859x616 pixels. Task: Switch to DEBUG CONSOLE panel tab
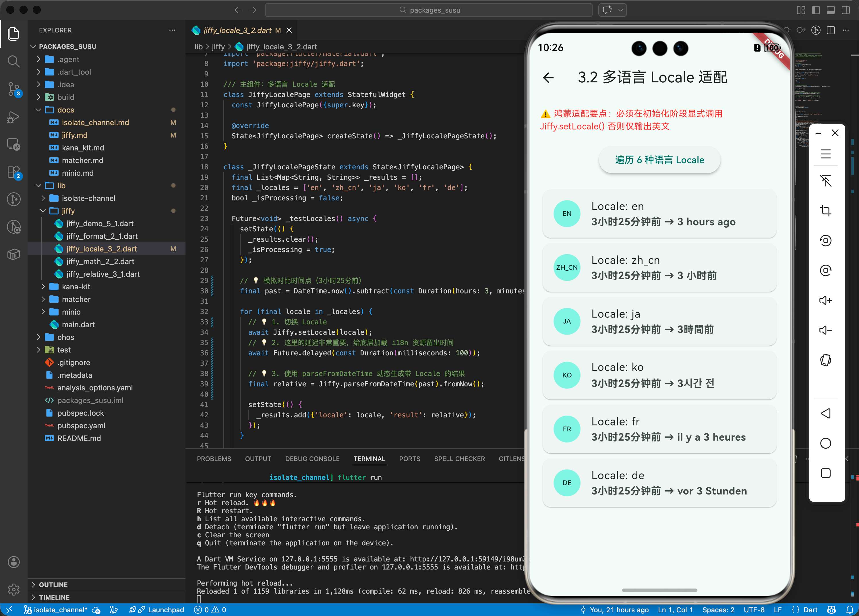[x=312, y=458]
